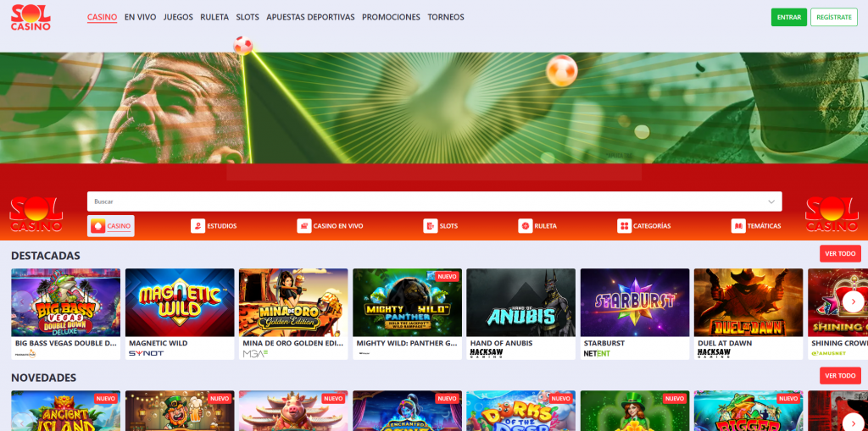Open the Hand of Anubis thumbnail
This screenshot has height=431, width=868.
pos(521,302)
